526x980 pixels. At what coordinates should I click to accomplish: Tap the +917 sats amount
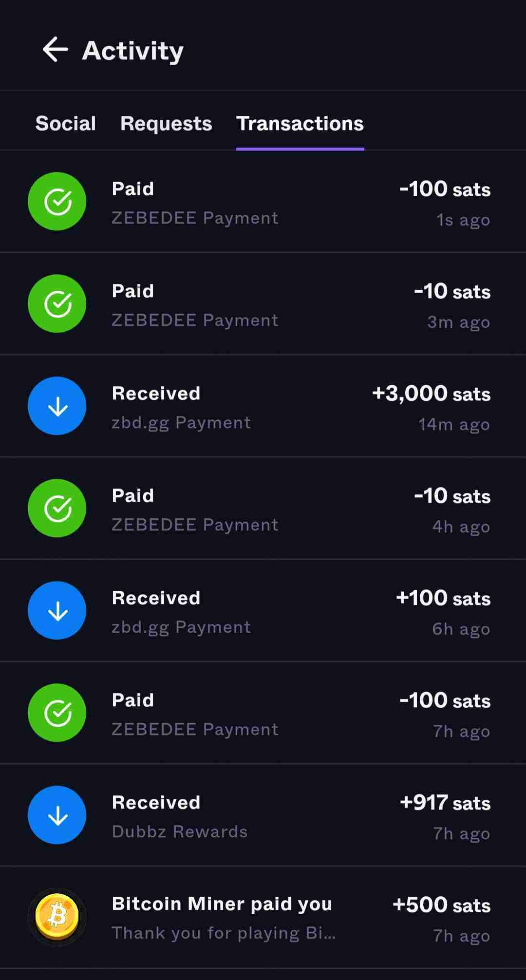[445, 803]
